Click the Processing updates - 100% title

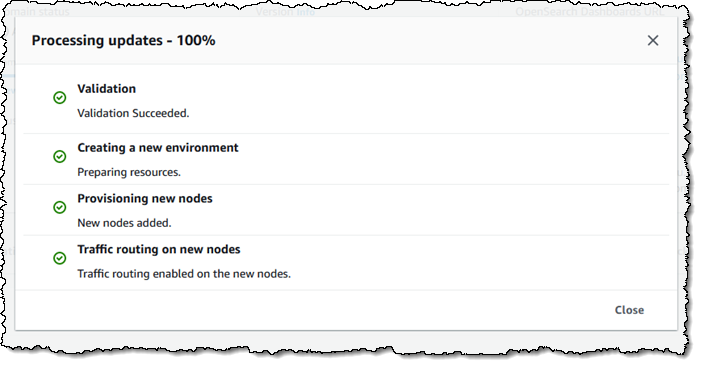(123, 40)
